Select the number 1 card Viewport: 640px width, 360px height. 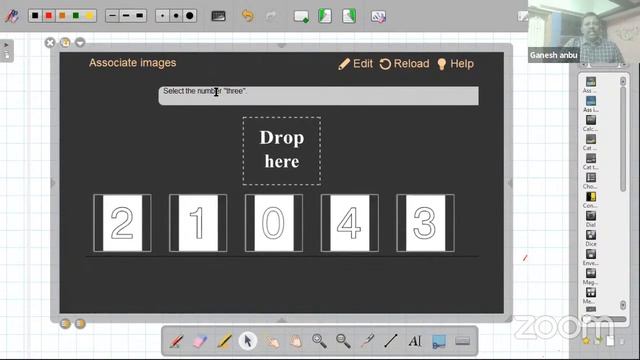[198, 223]
